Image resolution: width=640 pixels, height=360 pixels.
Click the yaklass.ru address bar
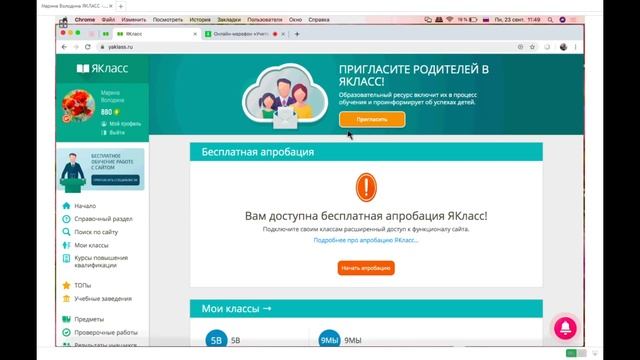pyautogui.click(x=120, y=47)
